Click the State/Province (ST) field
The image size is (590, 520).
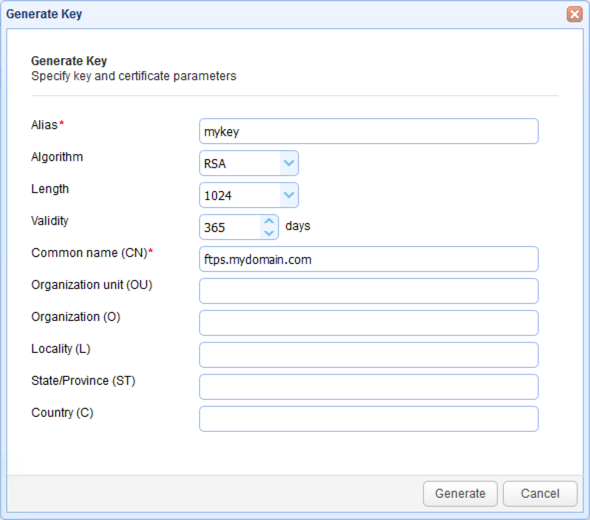(369, 387)
